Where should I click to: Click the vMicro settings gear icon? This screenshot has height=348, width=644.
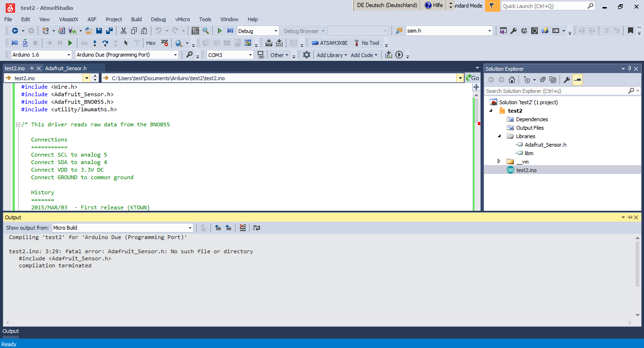(x=307, y=55)
